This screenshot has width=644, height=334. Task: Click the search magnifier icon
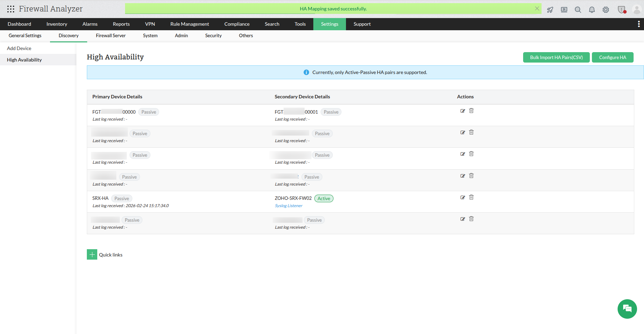pyautogui.click(x=578, y=10)
